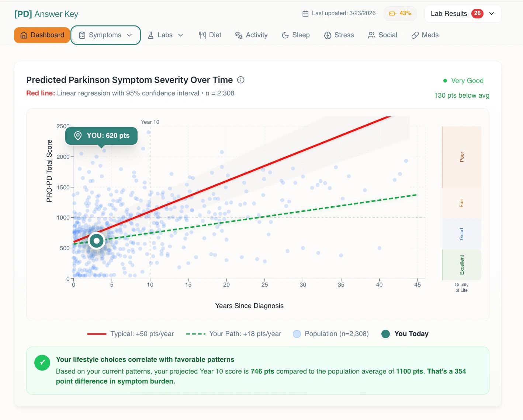Viewport: 523px width, 420px height.
Task: Click the battery 43% indicator
Action: (400, 13)
